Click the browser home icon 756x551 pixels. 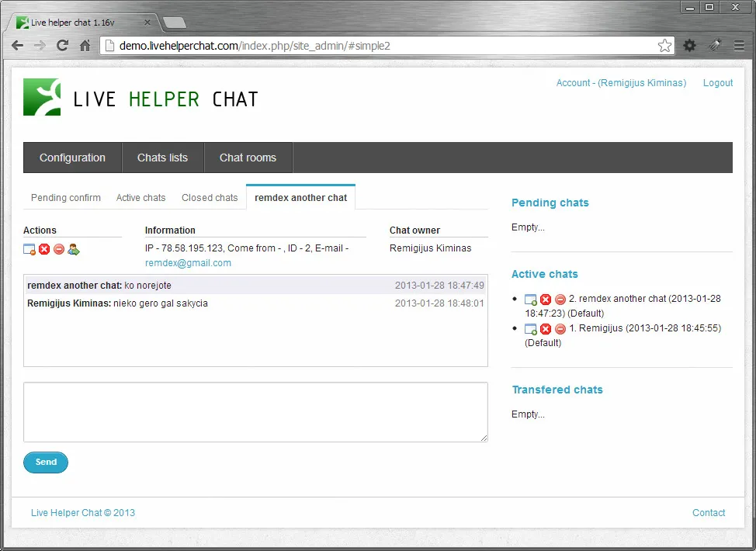[85, 45]
